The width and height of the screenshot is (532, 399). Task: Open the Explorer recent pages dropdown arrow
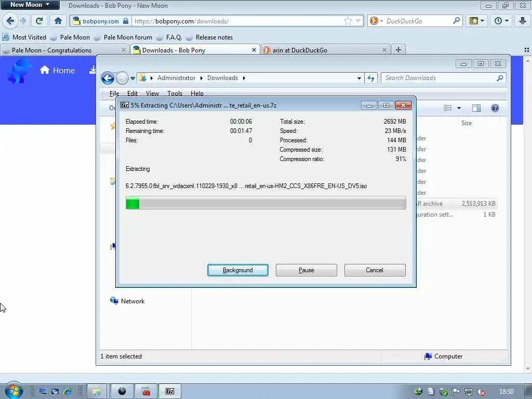click(132, 78)
